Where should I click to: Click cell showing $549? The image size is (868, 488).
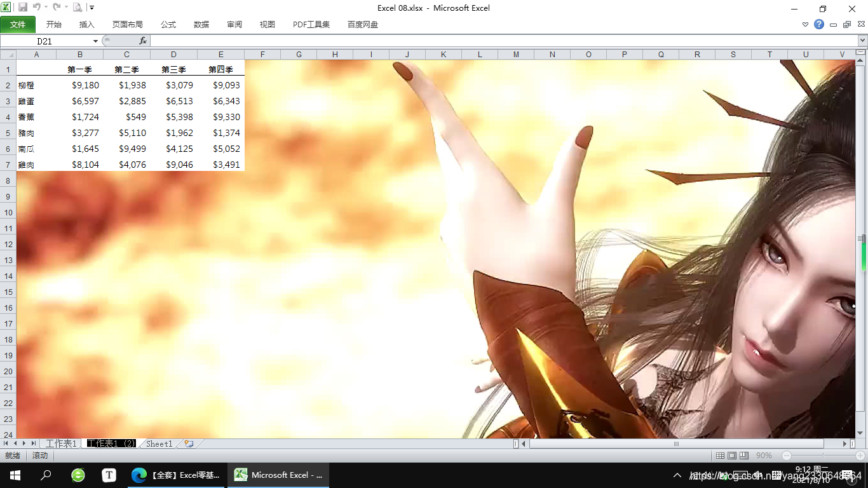pos(126,117)
